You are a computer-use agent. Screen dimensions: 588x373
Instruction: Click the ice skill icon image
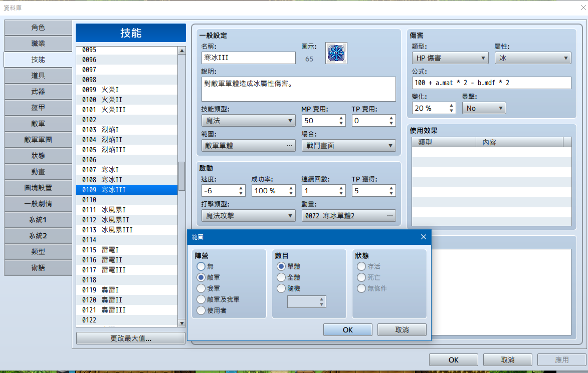click(336, 53)
